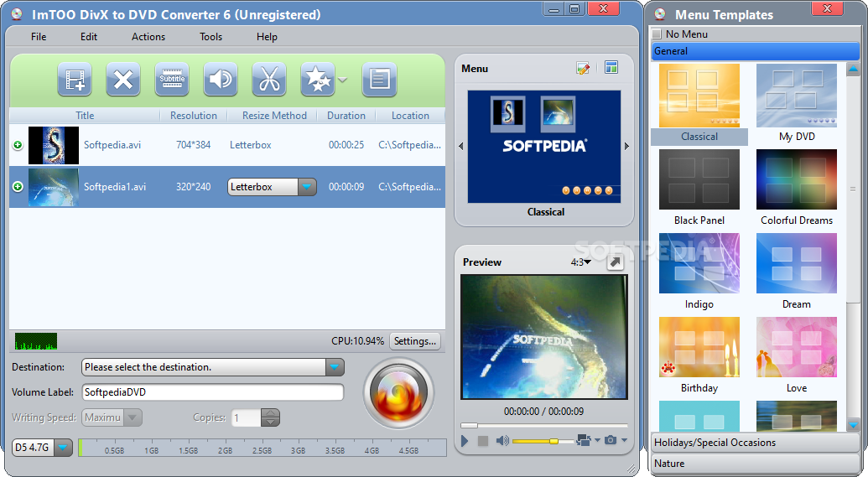The width and height of the screenshot is (868, 477).
Task: Open the Tools menu
Action: pyautogui.click(x=211, y=37)
